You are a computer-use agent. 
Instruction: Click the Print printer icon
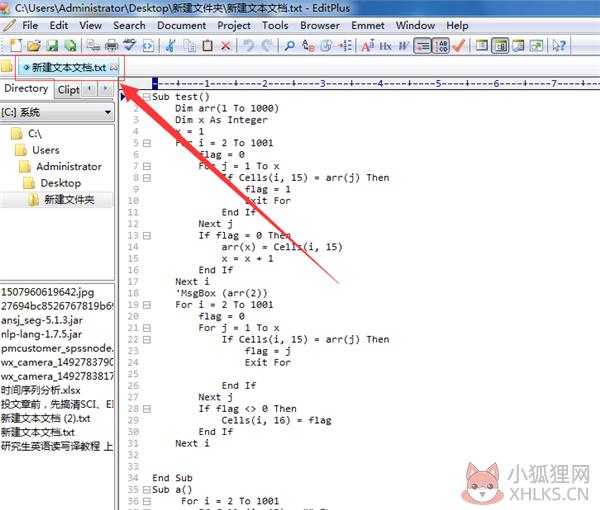[x=111, y=46]
